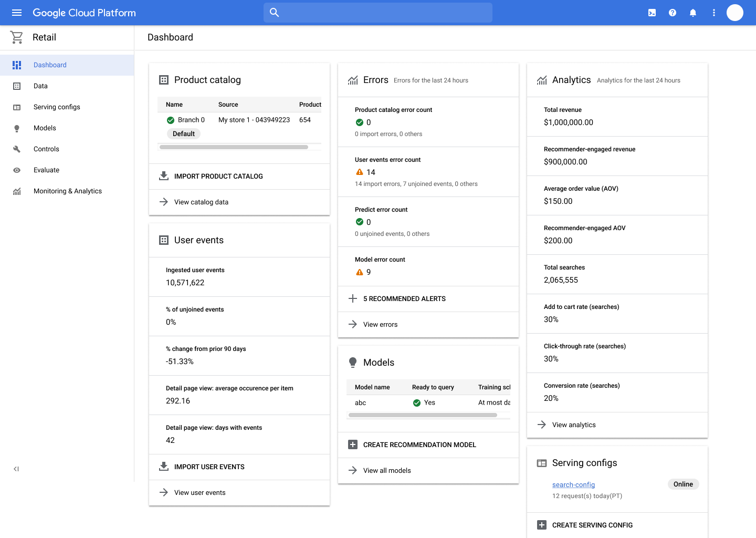Click the download icon for Import User Events
The image size is (756, 538).
tap(164, 467)
